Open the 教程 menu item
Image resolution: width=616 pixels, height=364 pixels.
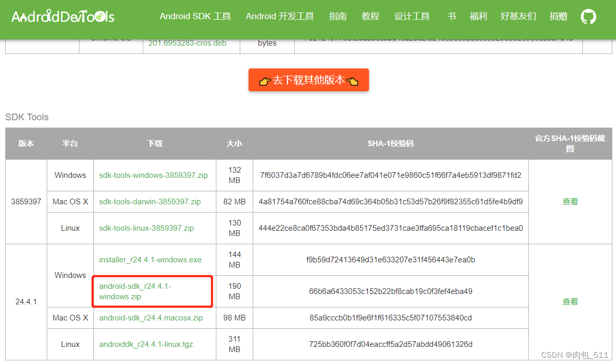(x=370, y=17)
